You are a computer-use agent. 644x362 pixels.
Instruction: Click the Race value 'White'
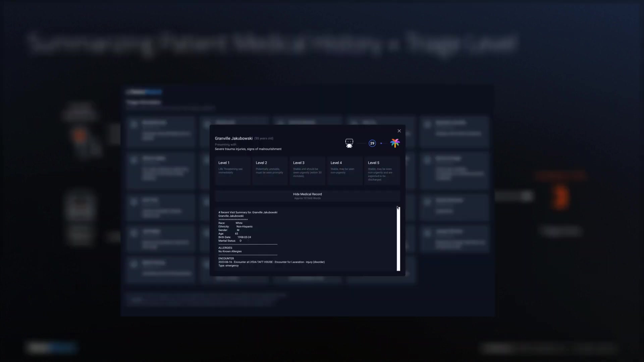coord(239,223)
